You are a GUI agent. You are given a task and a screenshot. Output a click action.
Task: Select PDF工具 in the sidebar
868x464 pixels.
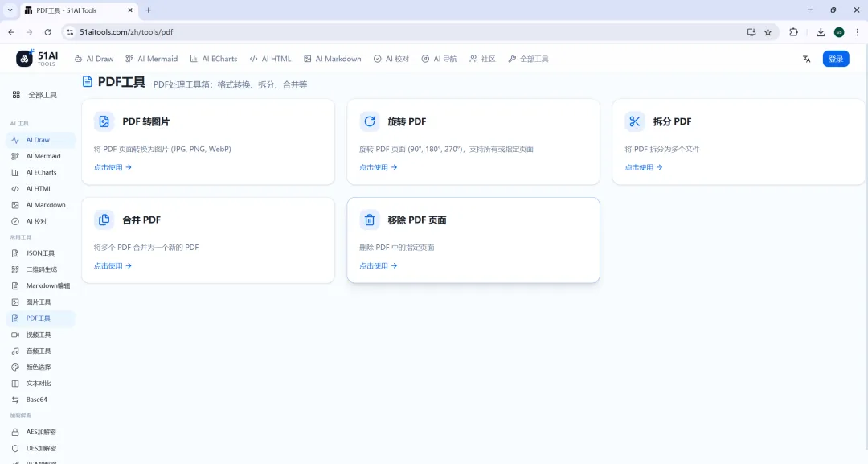(41, 318)
